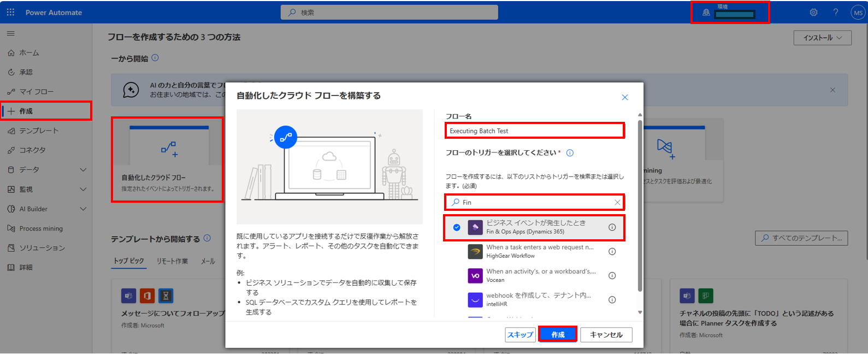Image resolution: width=868 pixels, height=354 pixels.
Task: Click the top 検索 search box
Action: click(389, 12)
